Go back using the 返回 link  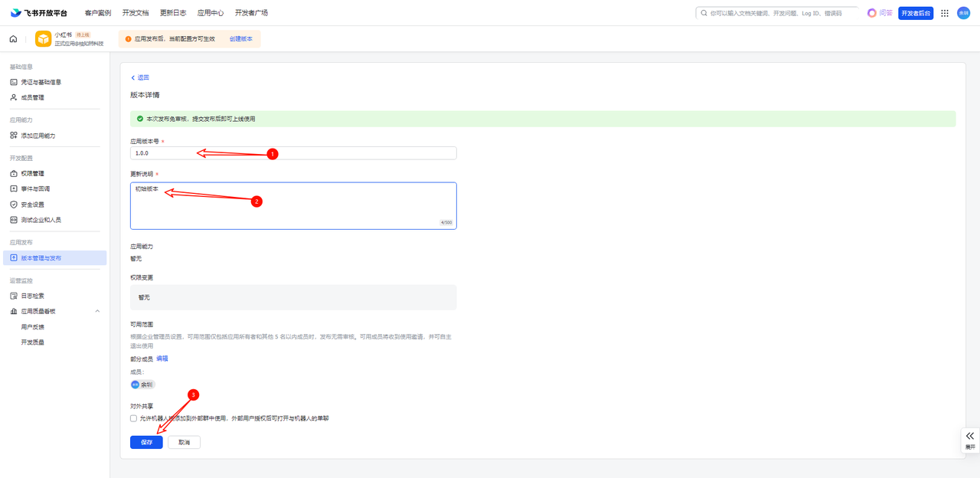[139, 77]
